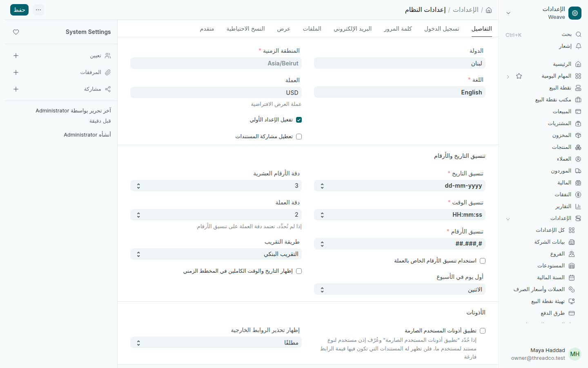Switch to تسجيل الدخول tab

[x=442, y=29]
